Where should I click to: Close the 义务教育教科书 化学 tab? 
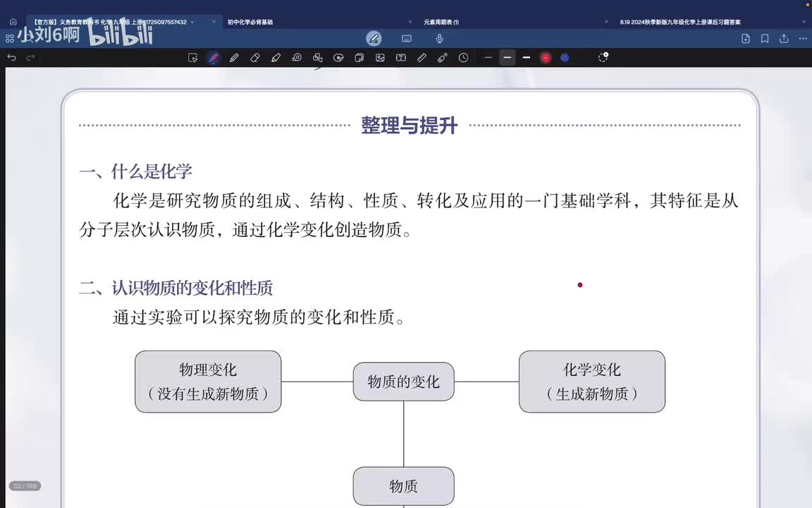pos(214,22)
